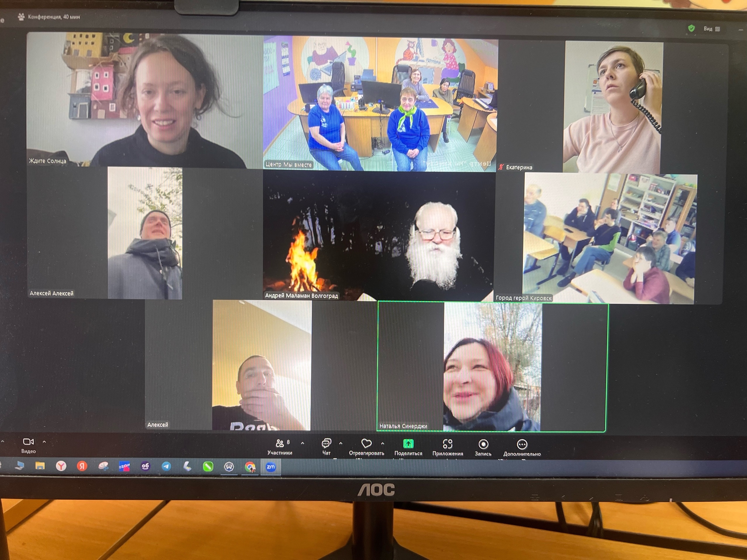Click the green encryption shield icon
Screen dimensions: 747x560
pos(691,28)
